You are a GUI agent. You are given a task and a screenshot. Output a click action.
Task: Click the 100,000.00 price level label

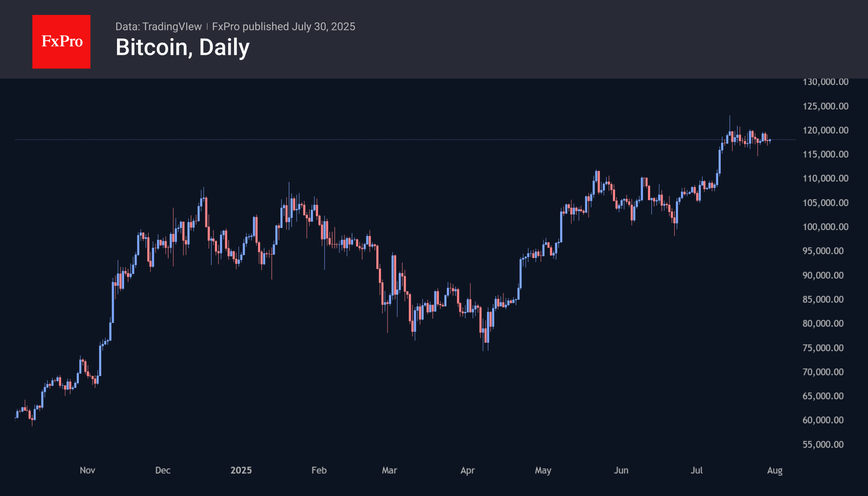[825, 227]
